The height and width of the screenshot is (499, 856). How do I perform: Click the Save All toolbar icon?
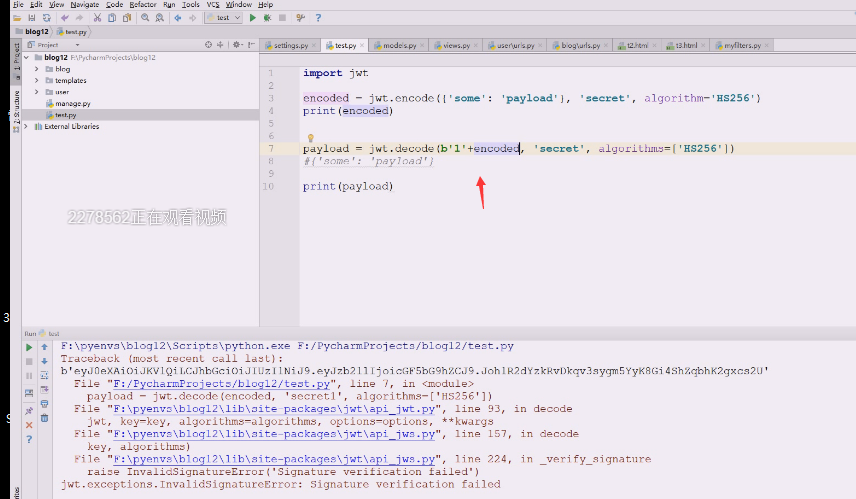(32, 18)
